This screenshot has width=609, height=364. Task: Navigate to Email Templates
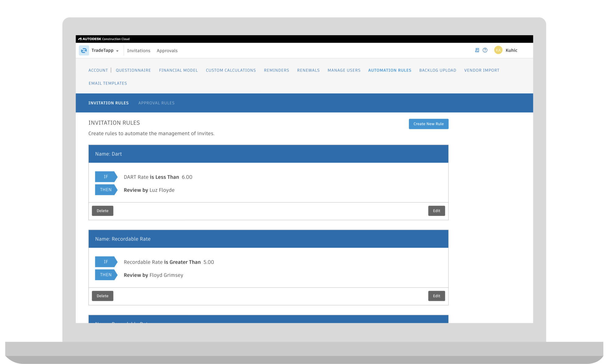(x=107, y=83)
